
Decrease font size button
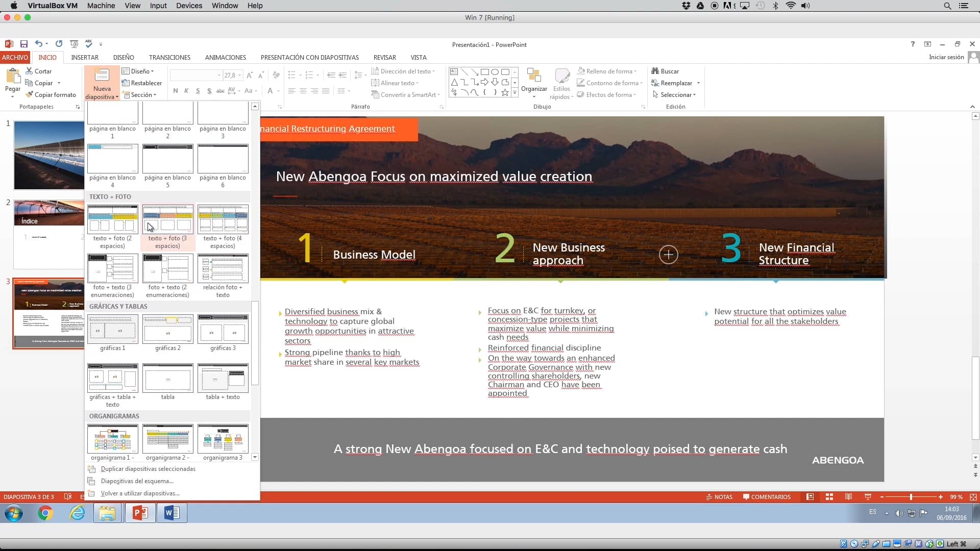pyautogui.click(x=261, y=76)
